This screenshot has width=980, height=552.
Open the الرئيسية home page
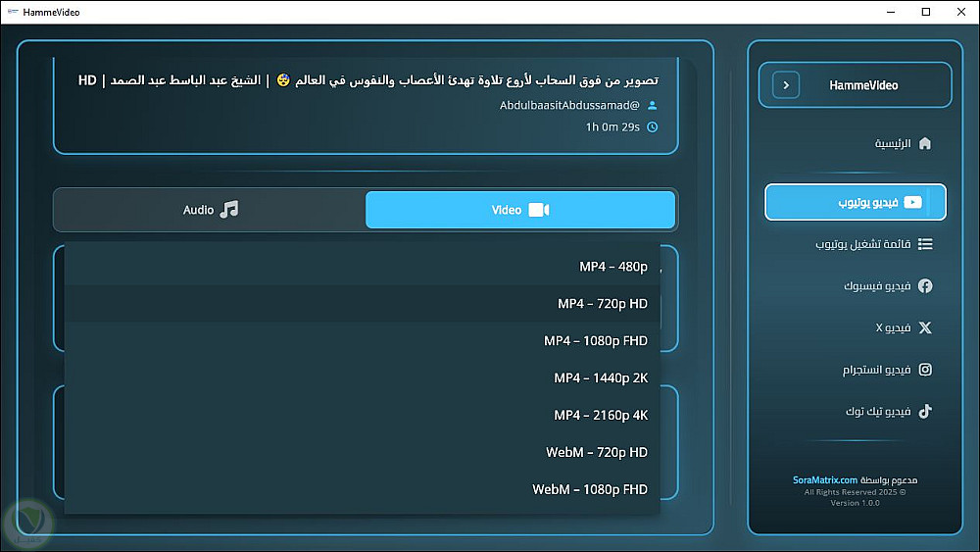click(856, 144)
